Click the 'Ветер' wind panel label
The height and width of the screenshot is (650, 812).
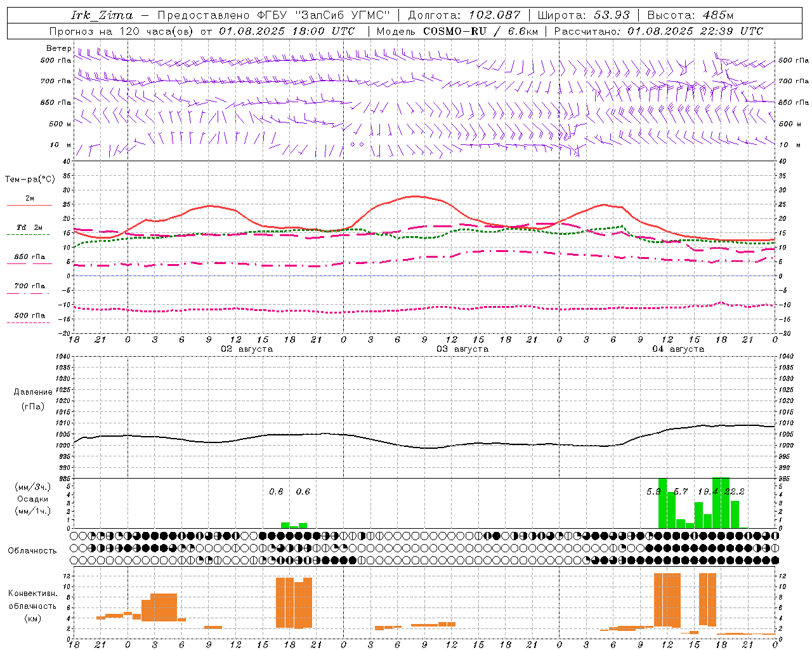(x=58, y=48)
